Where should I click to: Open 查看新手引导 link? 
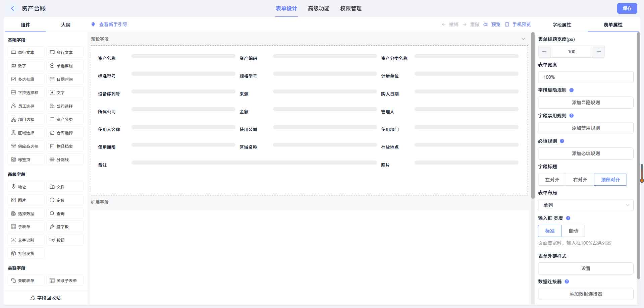110,24
